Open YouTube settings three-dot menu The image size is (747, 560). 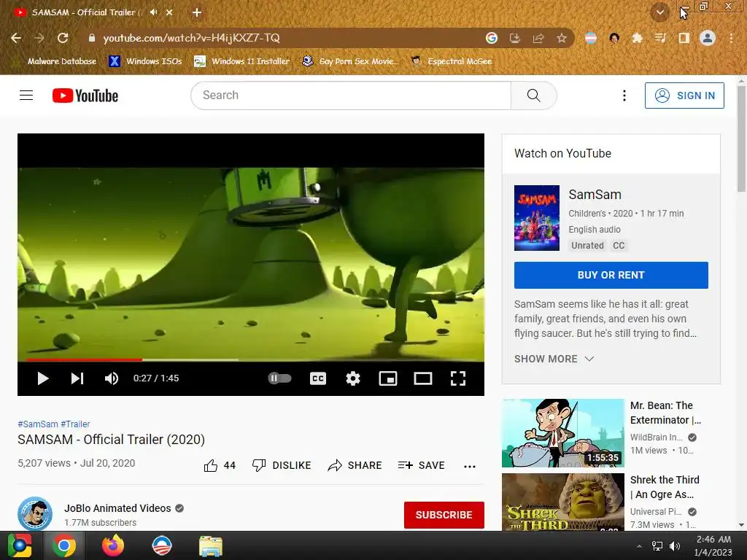624,96
